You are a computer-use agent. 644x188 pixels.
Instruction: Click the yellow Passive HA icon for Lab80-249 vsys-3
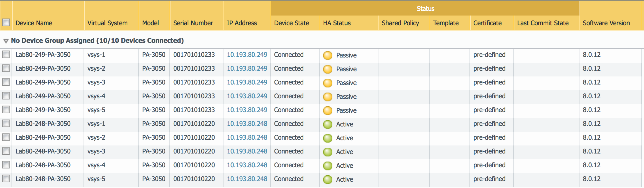point(327,83)
